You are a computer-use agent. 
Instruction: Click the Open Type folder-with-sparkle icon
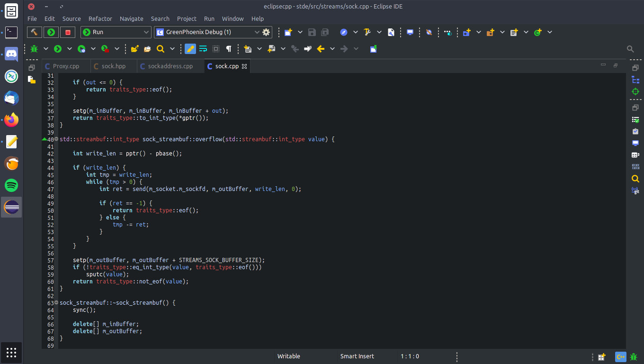coord(135,49)
